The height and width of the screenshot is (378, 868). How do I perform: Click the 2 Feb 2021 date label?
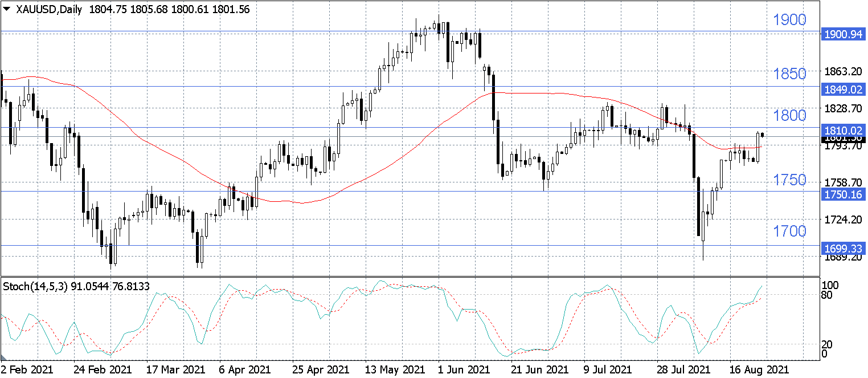(x=27, y=369)
